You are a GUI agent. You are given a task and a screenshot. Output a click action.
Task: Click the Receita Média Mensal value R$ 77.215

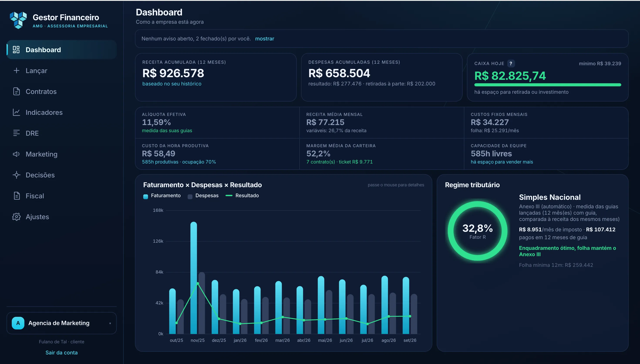(325, 122)
